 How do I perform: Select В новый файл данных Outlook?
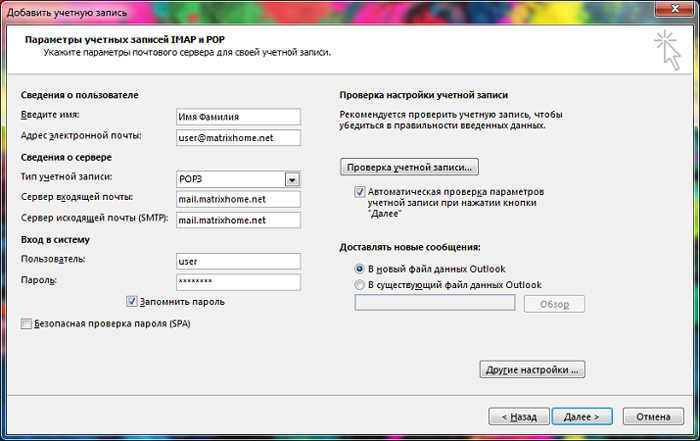(359, 269)
